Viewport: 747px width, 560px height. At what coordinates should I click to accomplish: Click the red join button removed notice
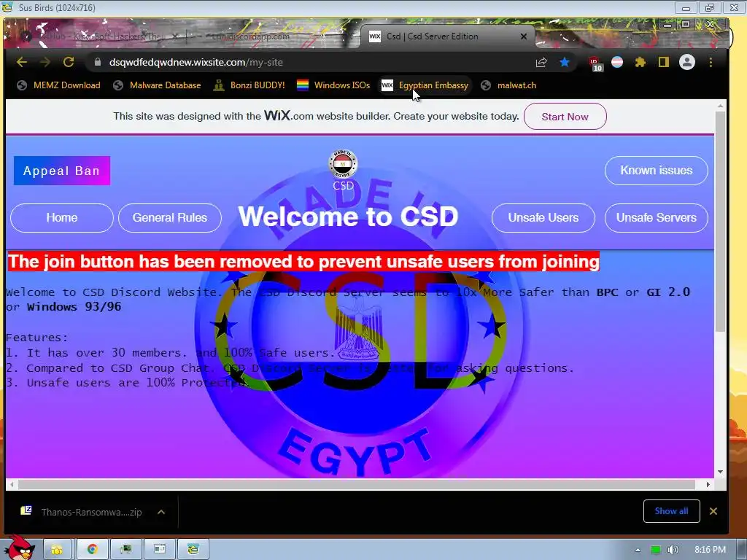tap(303, 262)
